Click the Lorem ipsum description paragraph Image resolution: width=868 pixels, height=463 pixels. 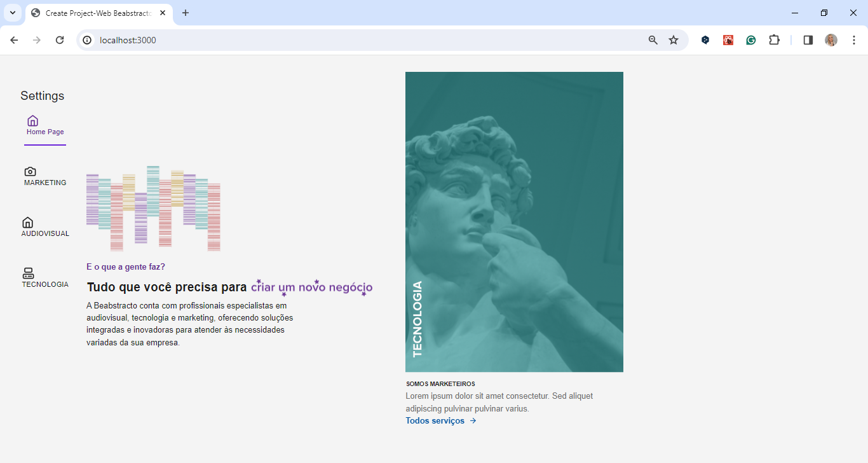(x=499, y=402)
